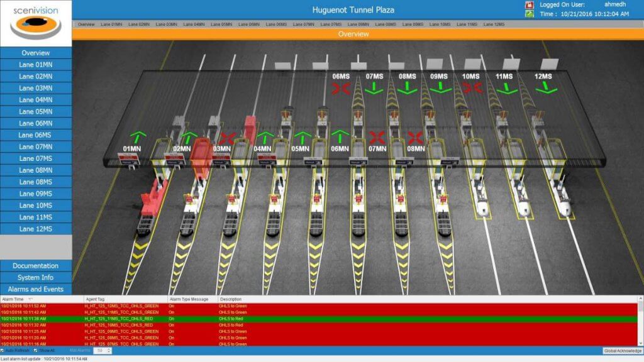This screenshot has width=644, height=362.
Task: Click the green down arrow under 08MS
Action: point(407,87)
